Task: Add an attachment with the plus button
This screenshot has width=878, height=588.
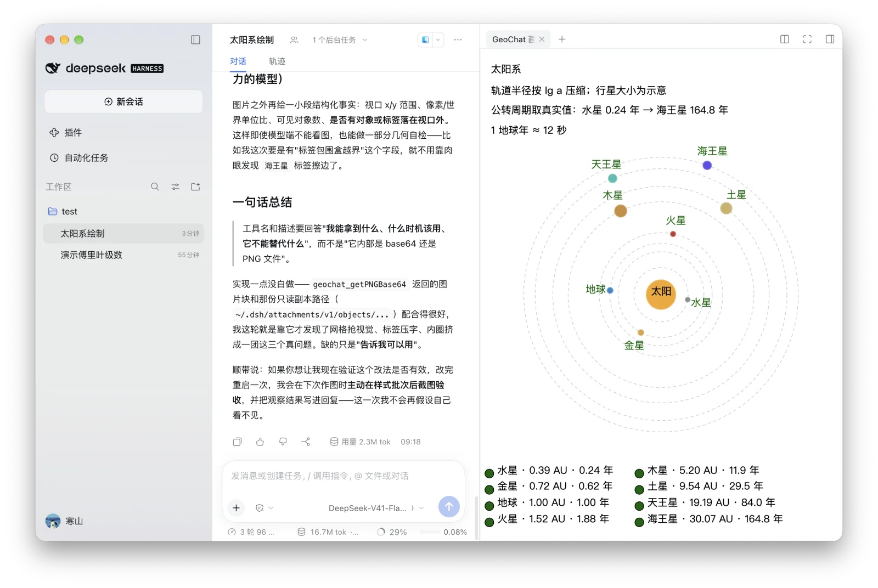Action: (236, 507)
